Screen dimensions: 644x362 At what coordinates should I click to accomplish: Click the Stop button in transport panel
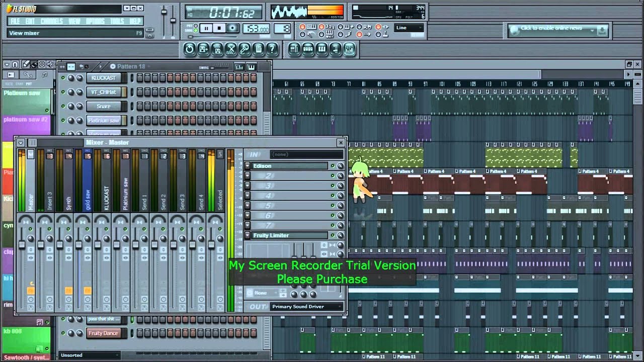pyautogui.click(x=219, y=28)
